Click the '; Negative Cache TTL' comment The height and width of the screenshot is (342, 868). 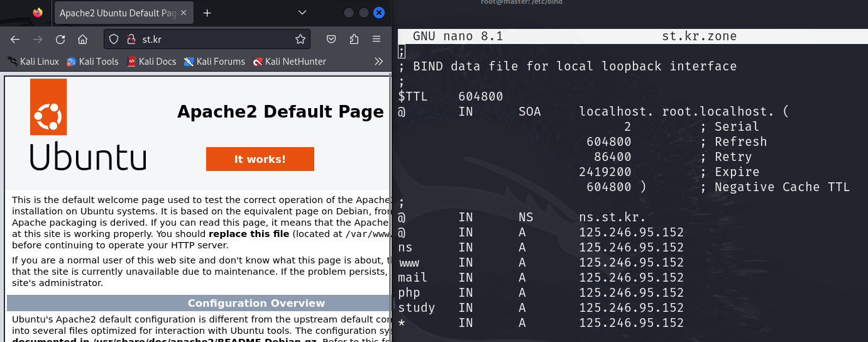pyautogui.click(x=774, y=187)
